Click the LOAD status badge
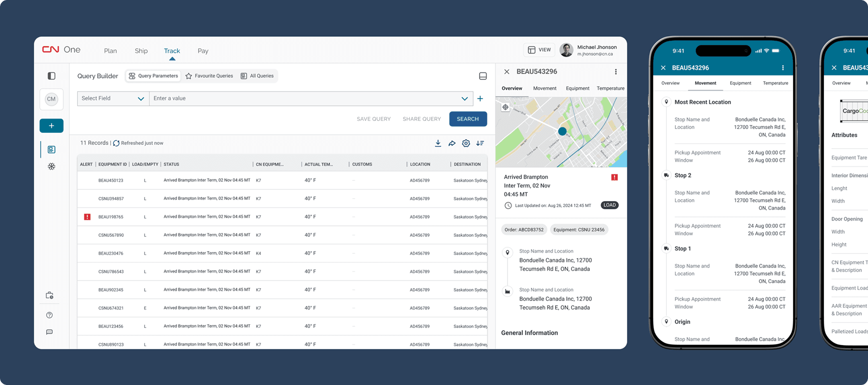Viewport: 868px width, 385px height. 610,205
